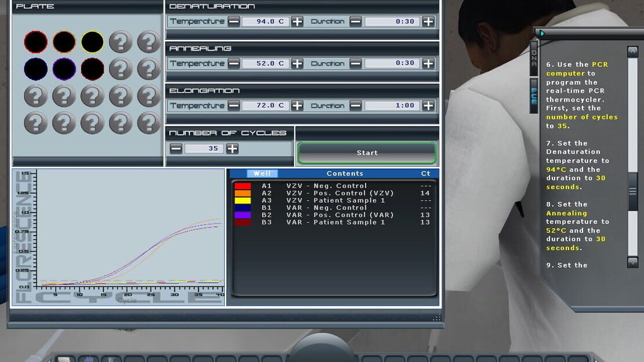Decrease the Denaturation duration

(356, 21)
